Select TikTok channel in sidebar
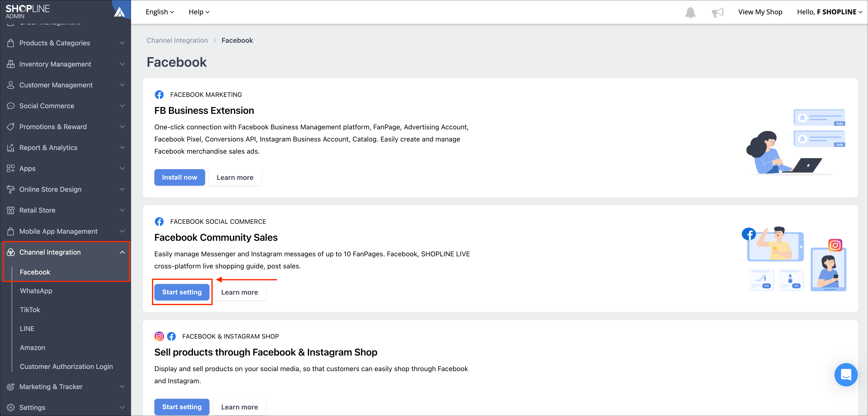868x416 pixels. [30, 310]
